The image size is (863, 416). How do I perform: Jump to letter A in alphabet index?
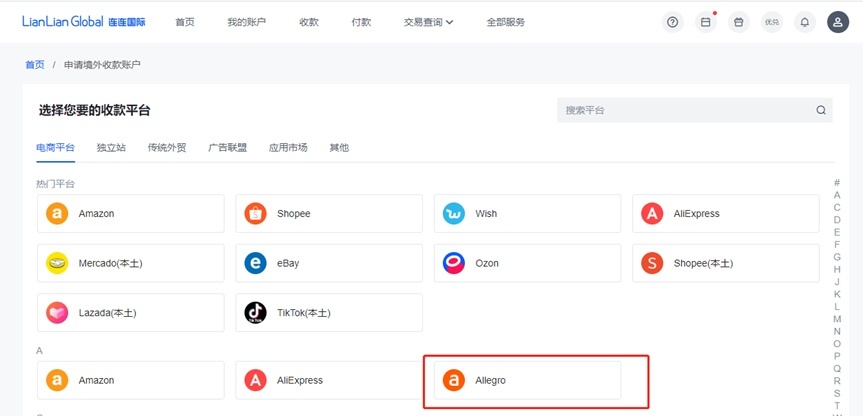[837, 195]
